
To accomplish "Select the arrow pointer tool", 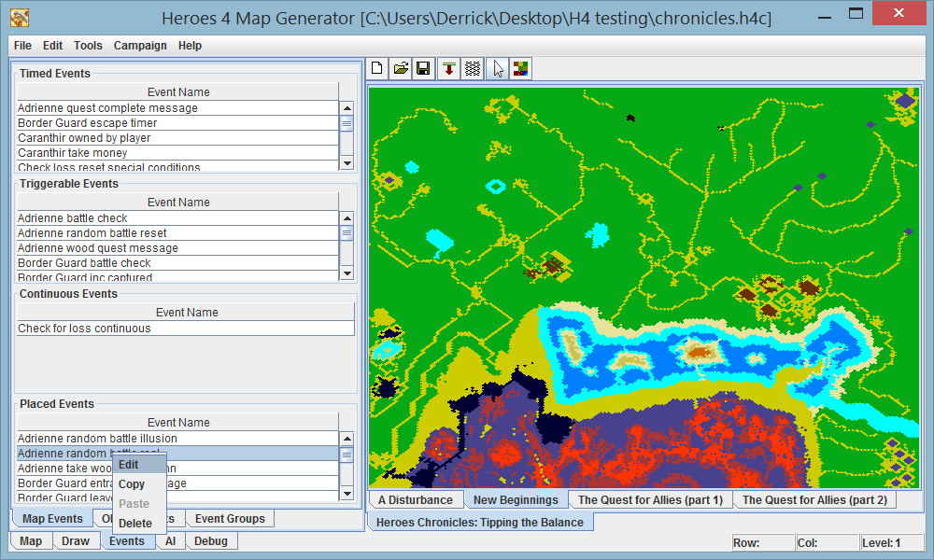I will pos(498,68).
